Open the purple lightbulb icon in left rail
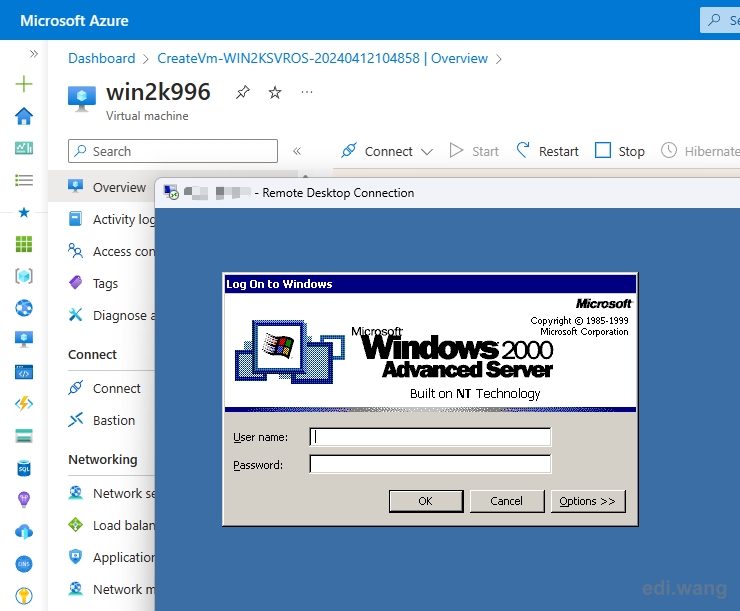This screenshot has height=611, width=740. click(24, 500)
